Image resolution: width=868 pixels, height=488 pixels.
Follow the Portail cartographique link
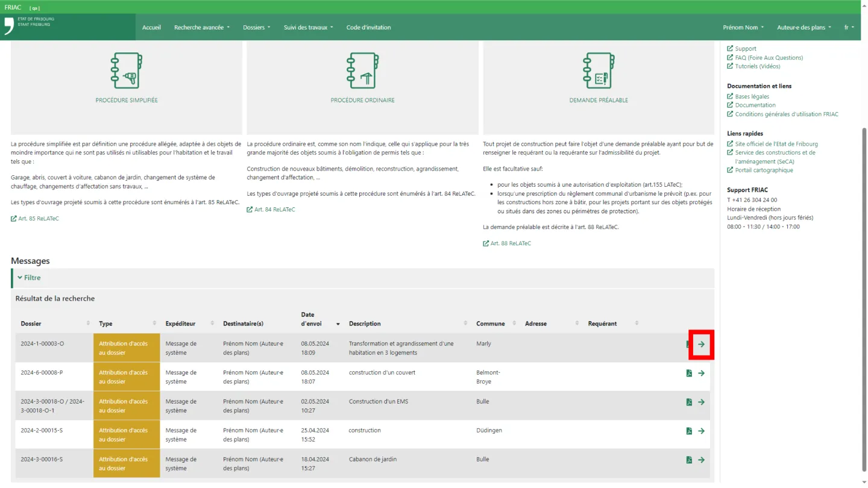click(x=764, y=170)
